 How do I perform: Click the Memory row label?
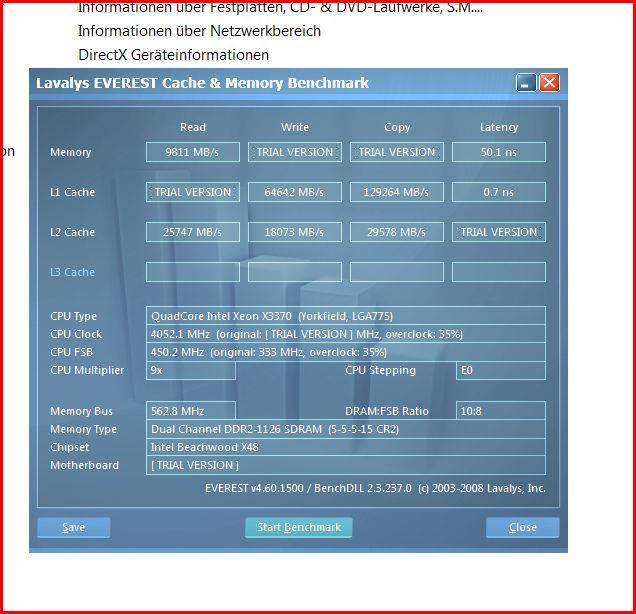click(71, 152)
